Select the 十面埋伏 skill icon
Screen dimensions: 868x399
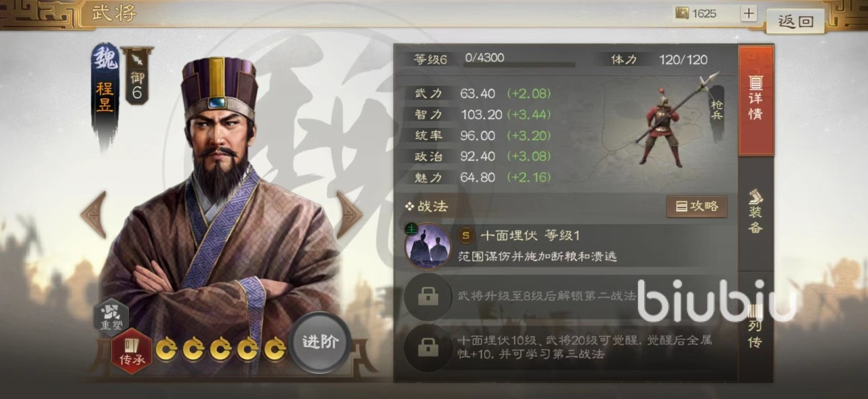tap(429, 246)
